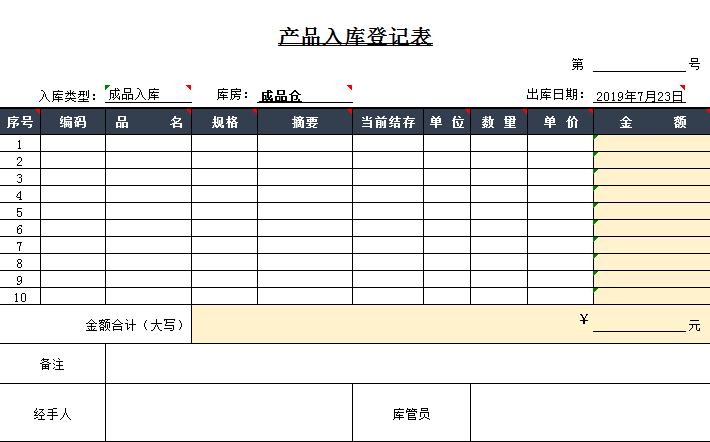Click the 数量 column header

coord(499,122)
